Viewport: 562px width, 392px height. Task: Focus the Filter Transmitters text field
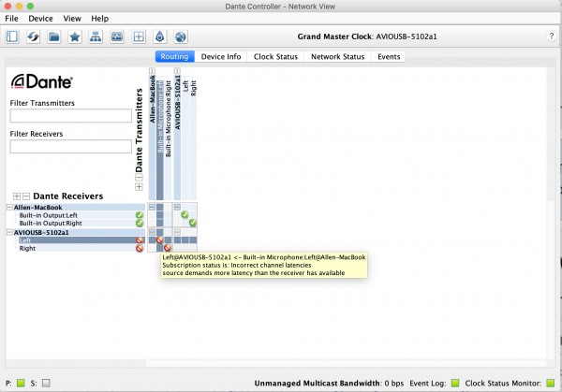70,116
